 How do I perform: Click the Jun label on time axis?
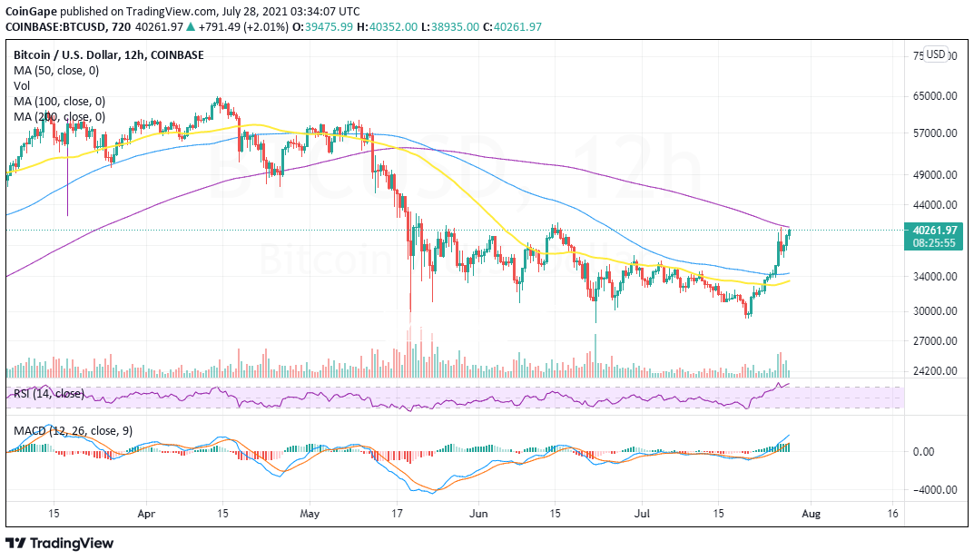(480, 514)
